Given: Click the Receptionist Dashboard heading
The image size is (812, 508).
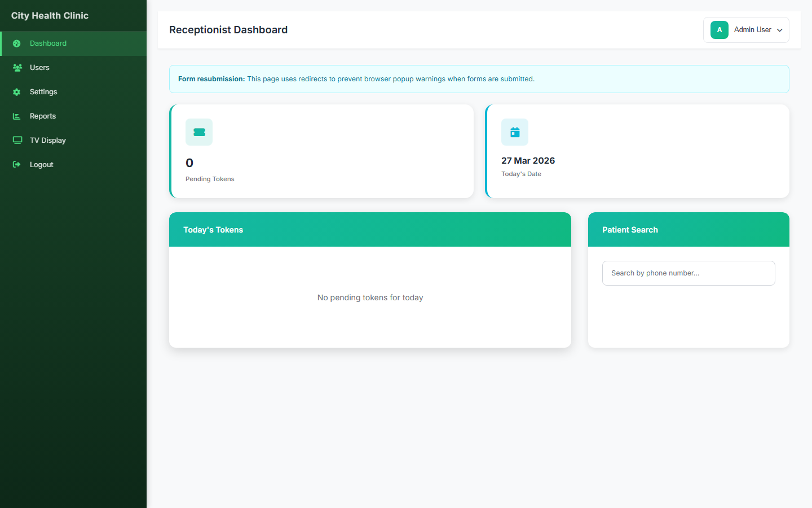Looking at the screenshot, I should pos(228,30).
